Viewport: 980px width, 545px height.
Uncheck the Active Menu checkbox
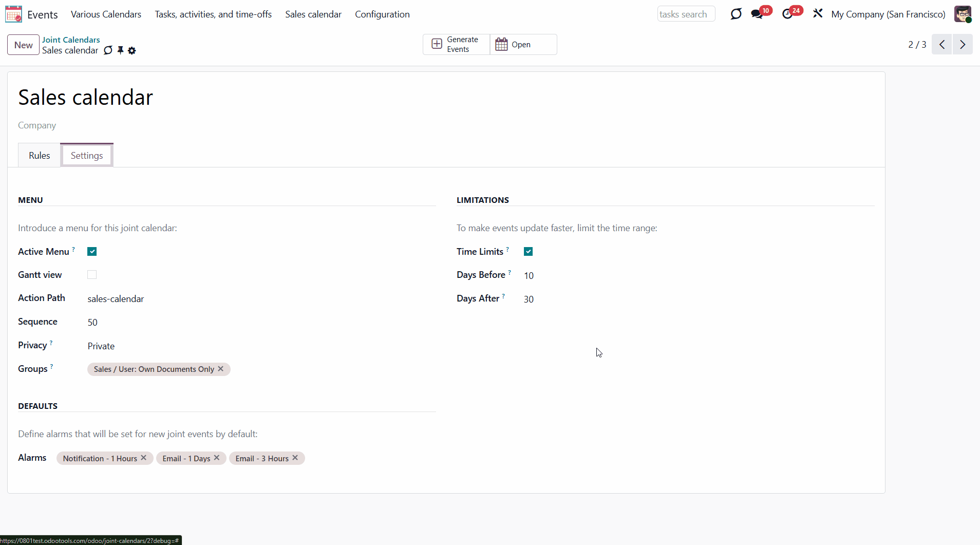point(92,252)
